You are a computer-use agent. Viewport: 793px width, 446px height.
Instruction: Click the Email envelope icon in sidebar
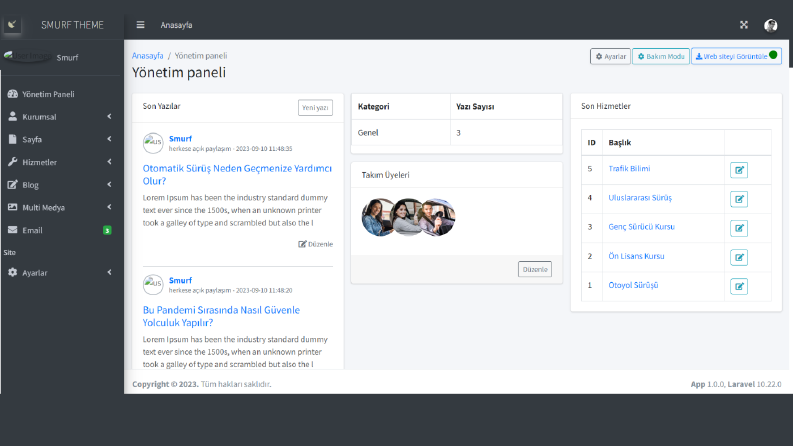[x=13, y=230]
